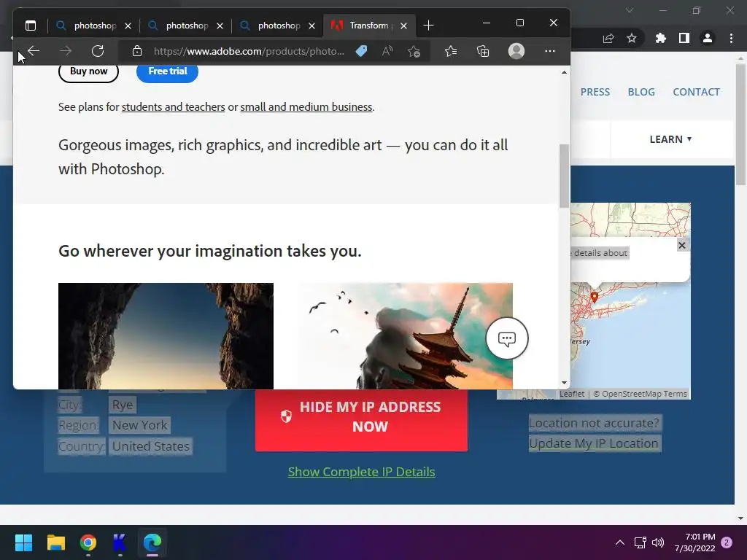Open the clock and date flyout
This screenshot has width=747, height=560.
695,542
